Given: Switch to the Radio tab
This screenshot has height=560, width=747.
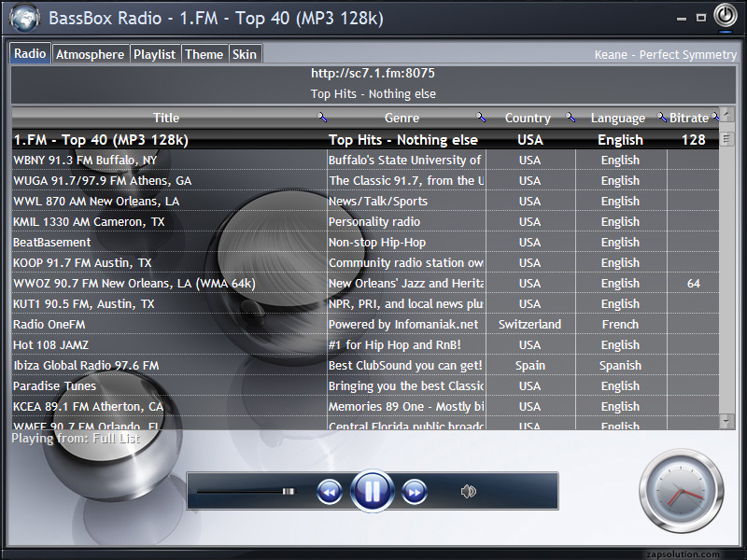Looking at the screenshot, I should pyautogui.click(x=30, y=53).
